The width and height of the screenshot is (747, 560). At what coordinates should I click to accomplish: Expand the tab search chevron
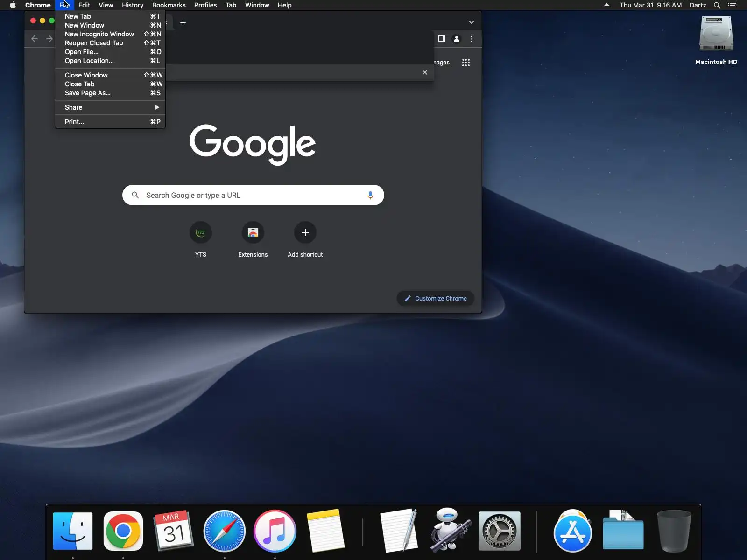point(472,22)
